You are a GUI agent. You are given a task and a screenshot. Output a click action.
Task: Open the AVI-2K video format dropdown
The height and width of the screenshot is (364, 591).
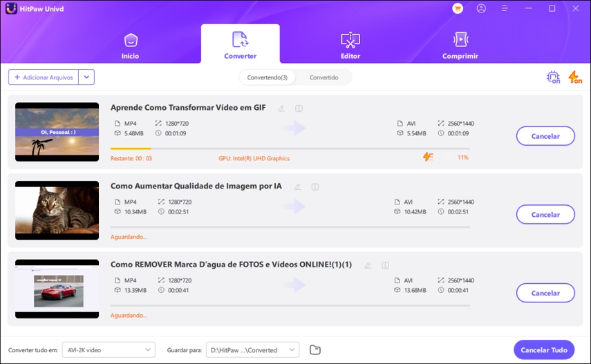point(109,349)
